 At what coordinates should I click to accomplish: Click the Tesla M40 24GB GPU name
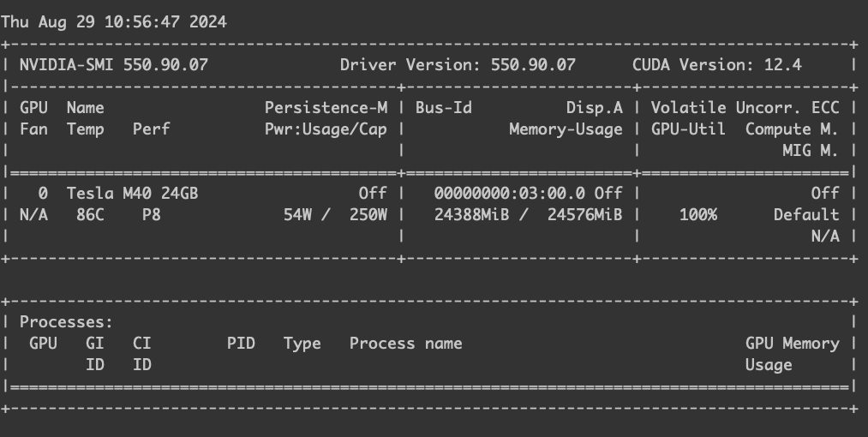132,194
